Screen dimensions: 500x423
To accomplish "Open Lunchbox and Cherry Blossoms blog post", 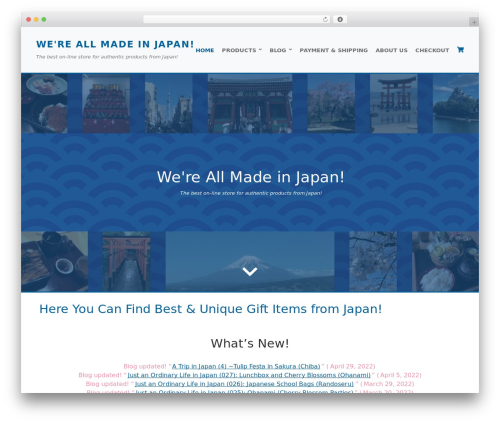I will pos(249,375).
